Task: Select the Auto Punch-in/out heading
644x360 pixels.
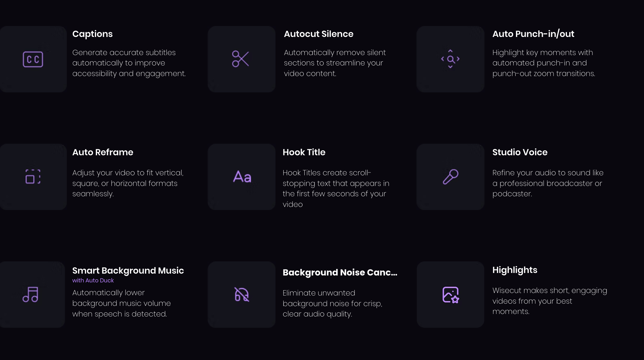Action: 533,34
